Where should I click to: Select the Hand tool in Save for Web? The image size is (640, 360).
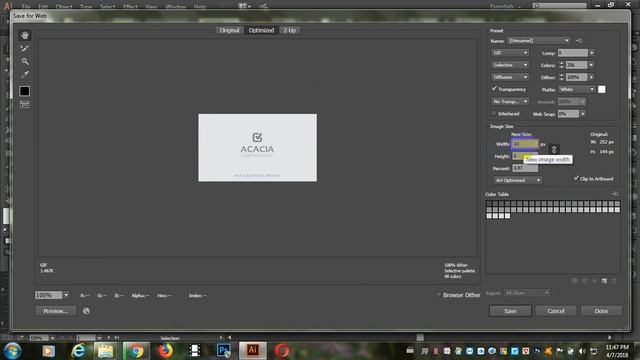[24, 36]
